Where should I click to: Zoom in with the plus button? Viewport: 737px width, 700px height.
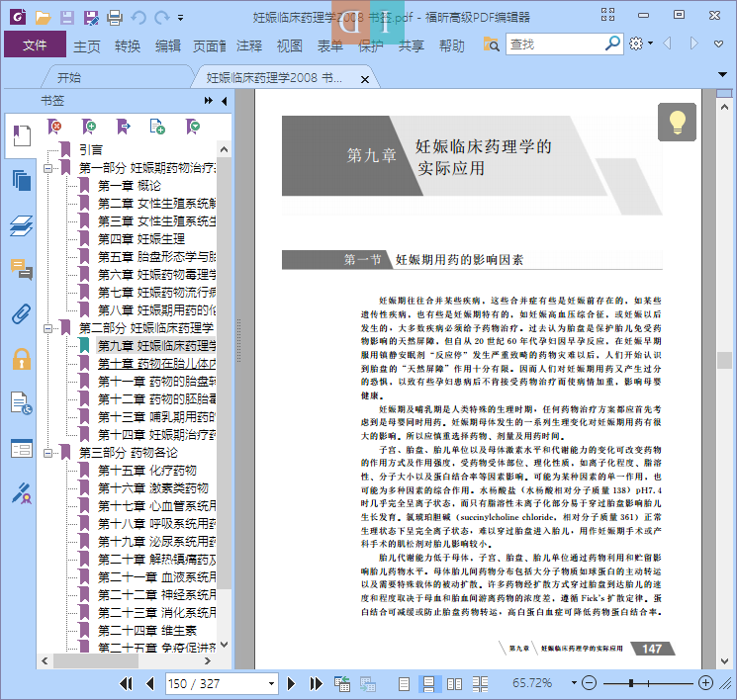tap(705, 682)
